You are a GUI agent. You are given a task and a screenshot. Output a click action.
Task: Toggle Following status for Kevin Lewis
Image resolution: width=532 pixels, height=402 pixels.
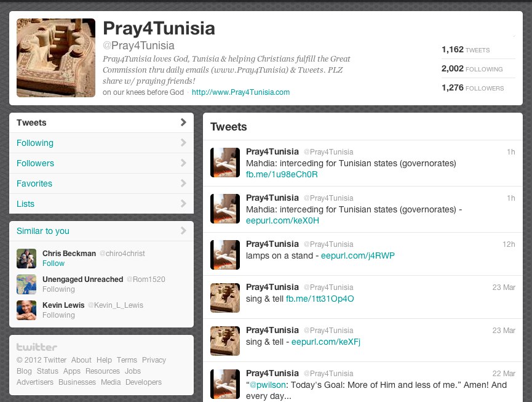tap(58, 315)
